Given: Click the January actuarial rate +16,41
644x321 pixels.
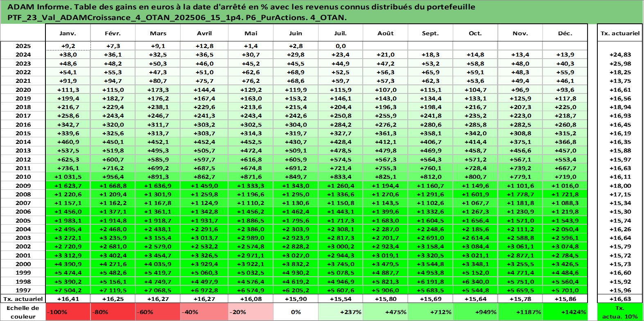Looking at the screenshot, I should 68,299.
